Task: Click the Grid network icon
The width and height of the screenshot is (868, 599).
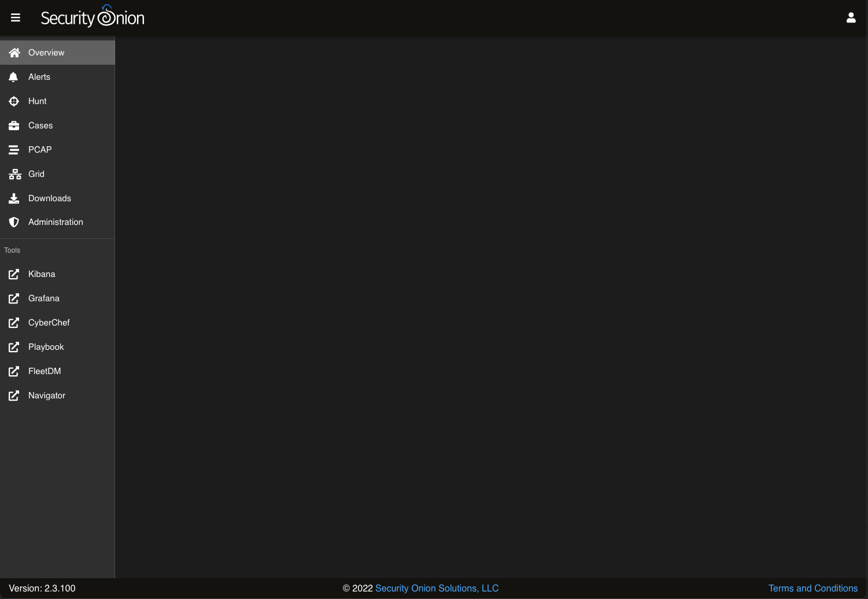Action: click(15, 174)
